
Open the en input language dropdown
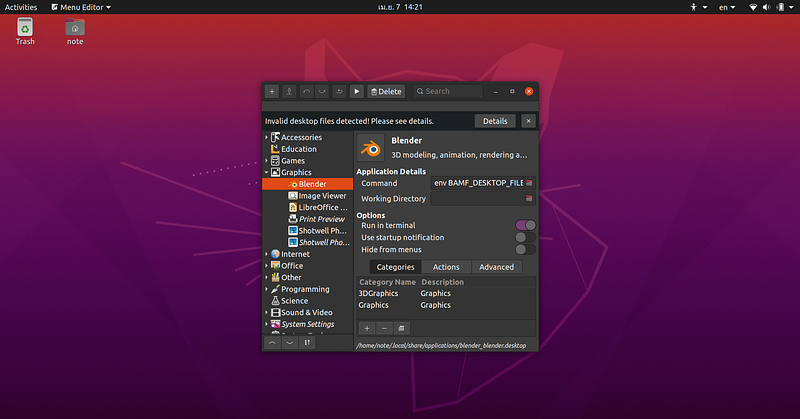pos(727,7)
